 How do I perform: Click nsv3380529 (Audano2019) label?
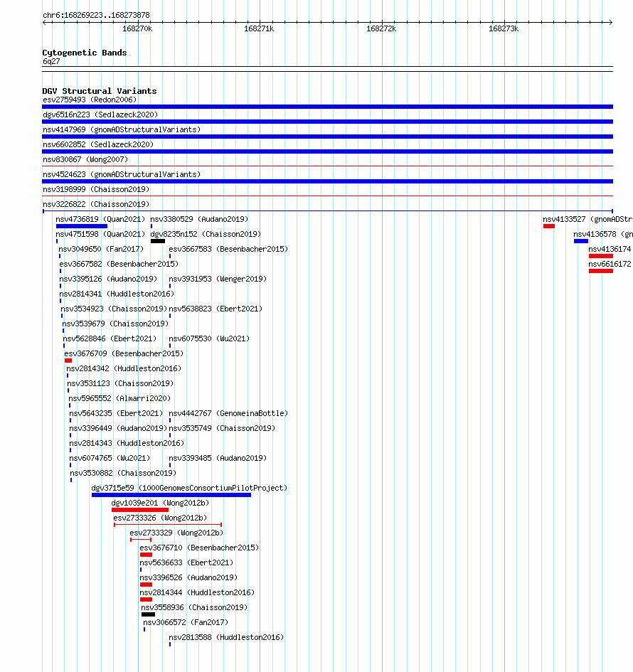[199, 220]
